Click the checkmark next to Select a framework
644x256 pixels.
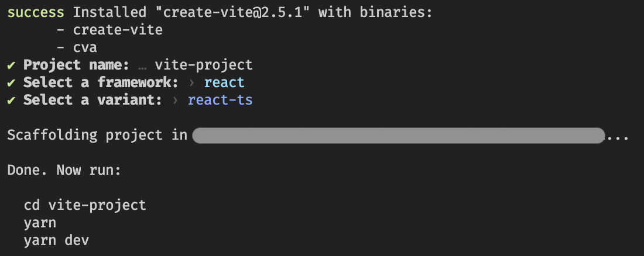[x=12, y=82]
